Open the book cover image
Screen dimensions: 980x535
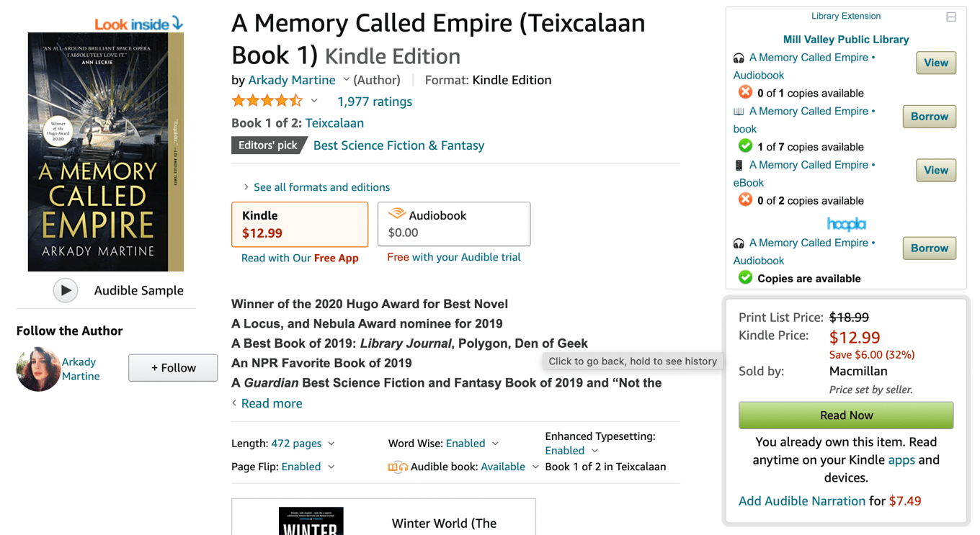106,152
